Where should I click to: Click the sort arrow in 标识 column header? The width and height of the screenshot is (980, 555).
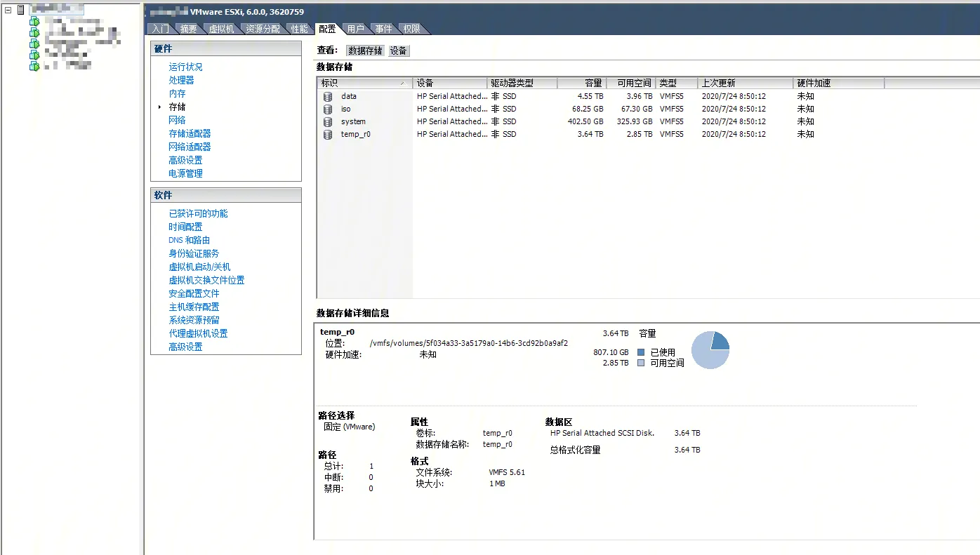[x=402, y=83]
